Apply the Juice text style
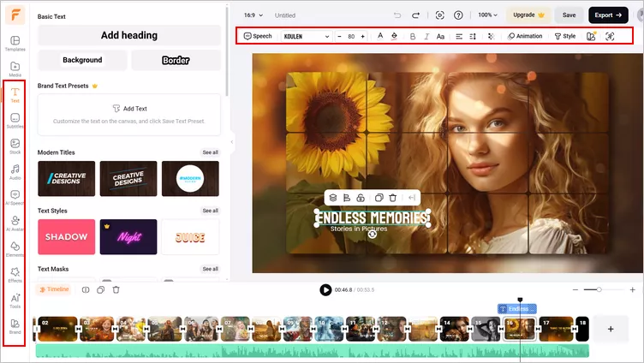 pos(190,237)
